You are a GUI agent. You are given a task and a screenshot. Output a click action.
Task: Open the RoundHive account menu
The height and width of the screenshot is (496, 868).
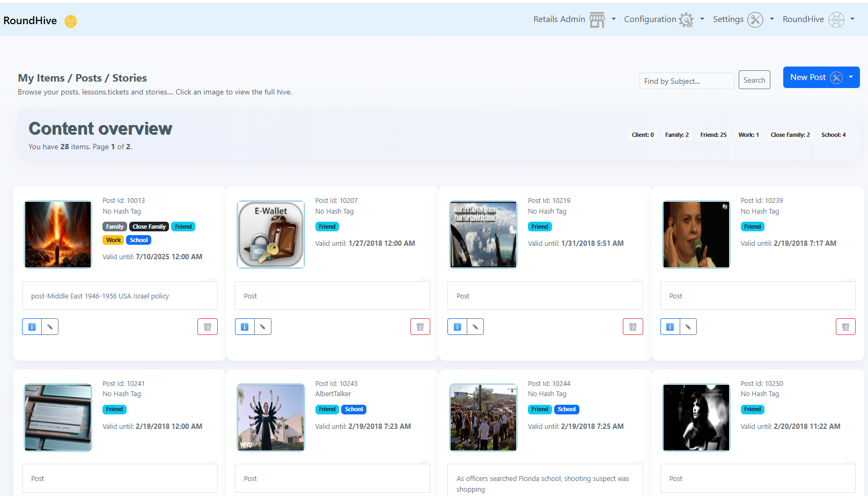818,19
